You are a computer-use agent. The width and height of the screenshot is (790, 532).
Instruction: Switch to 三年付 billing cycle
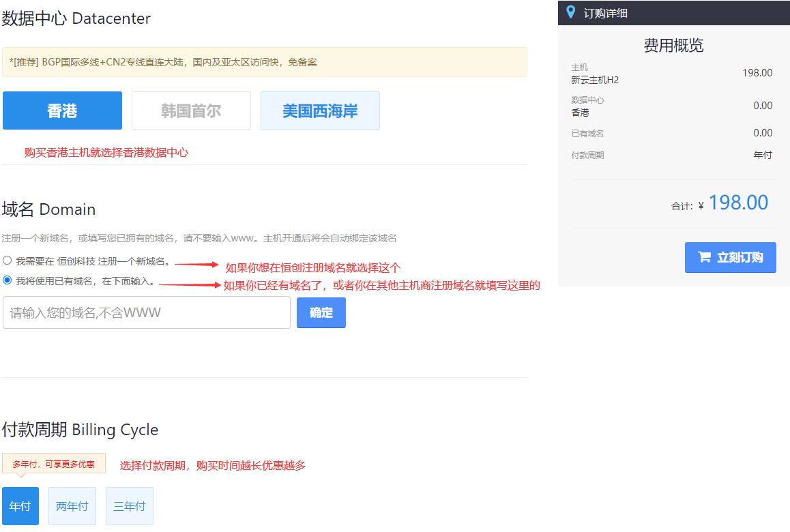pyautogui.click(x=130, y=506)
